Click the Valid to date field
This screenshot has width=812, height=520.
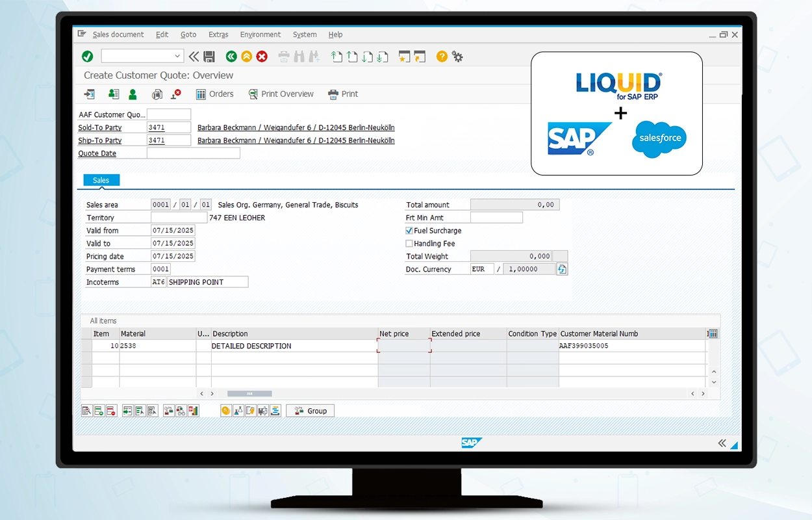point(173,243)
